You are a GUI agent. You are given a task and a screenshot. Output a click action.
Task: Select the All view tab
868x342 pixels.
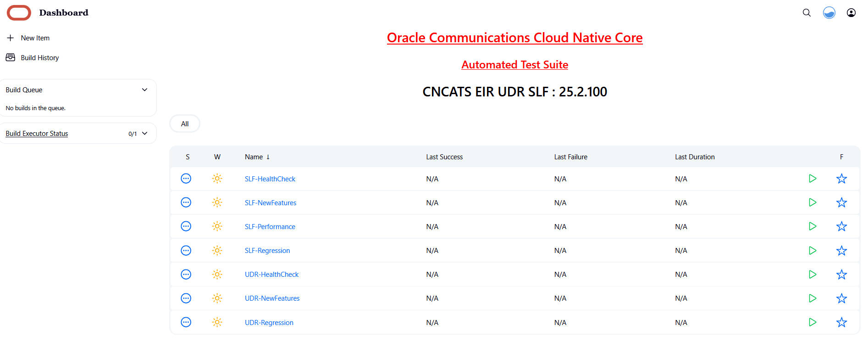click(x=185, y=123)
